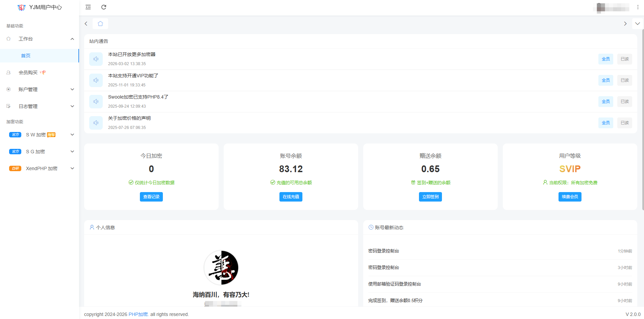Open the PHP加密 footer link
Image resolution: width=644 pixels, height=319 pixels.
138,314
